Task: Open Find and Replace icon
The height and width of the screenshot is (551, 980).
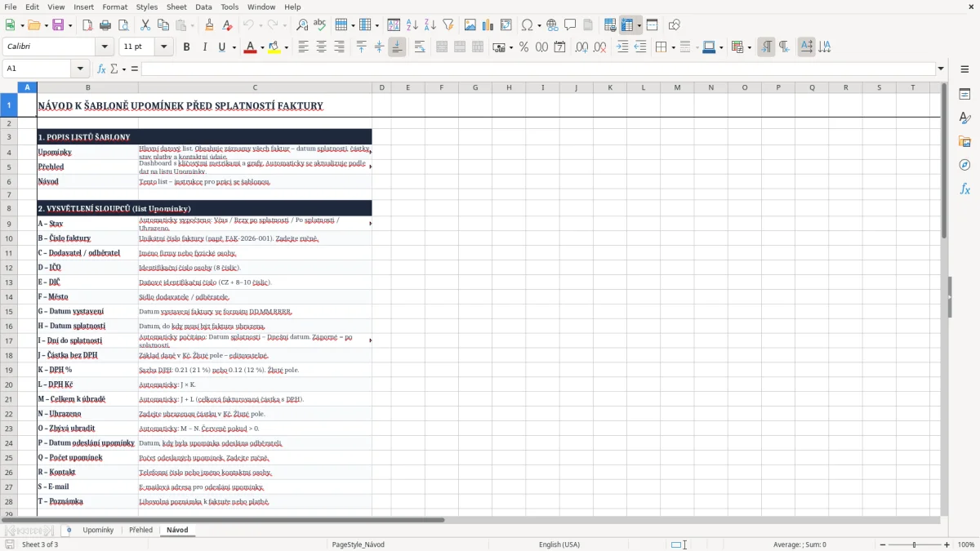Action: click(x=302, y=25)
